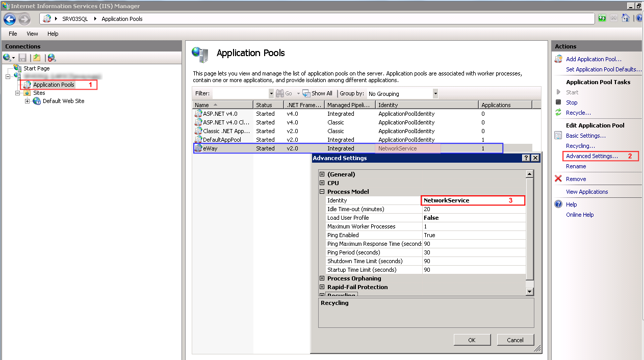Sort by the Applications column header
The image size is (644, 360).
pos(505,105)
